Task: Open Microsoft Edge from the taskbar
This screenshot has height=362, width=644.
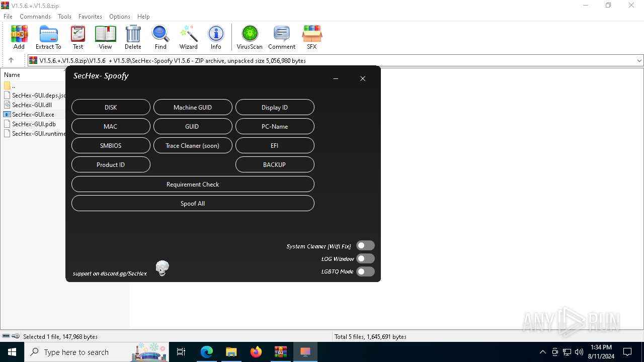Action: click(x=207, y=352)
